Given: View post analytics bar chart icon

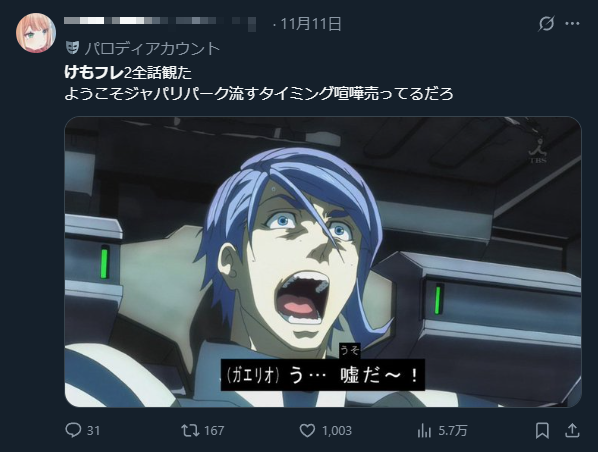Looking at the screenshot, I should 424,431.
